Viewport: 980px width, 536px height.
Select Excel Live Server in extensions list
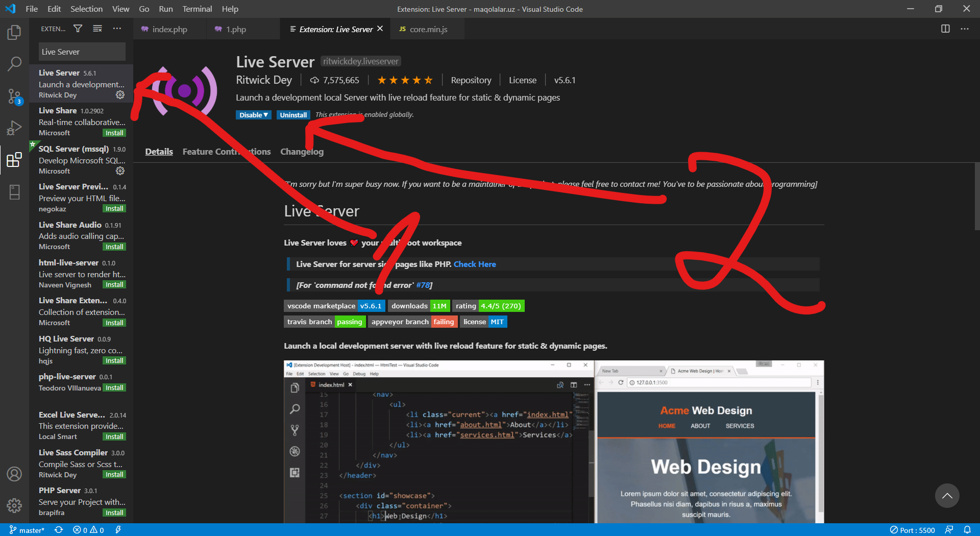point(81,425)
